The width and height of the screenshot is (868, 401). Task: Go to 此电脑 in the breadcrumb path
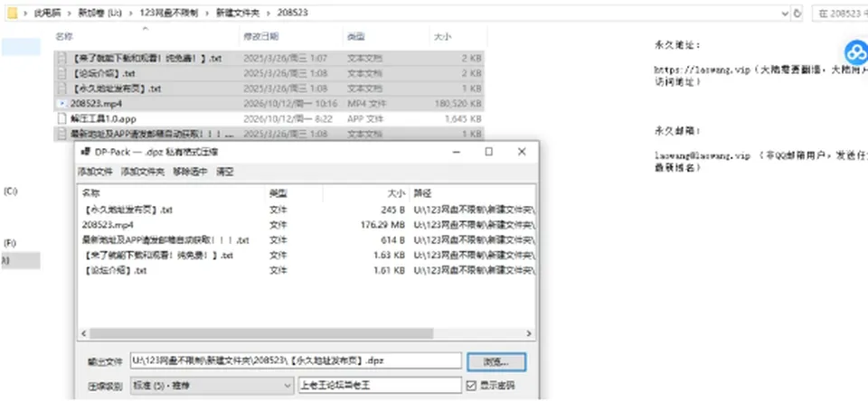coord(48,14)
